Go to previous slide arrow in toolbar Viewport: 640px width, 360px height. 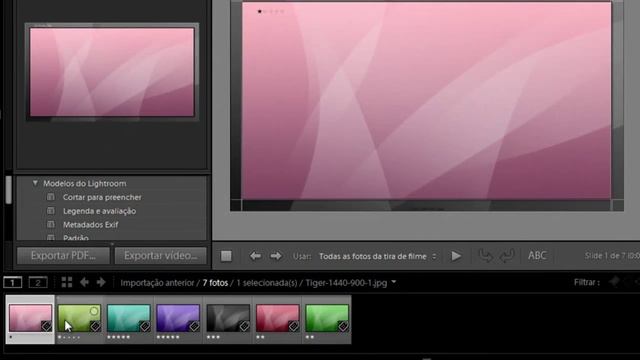256,256
